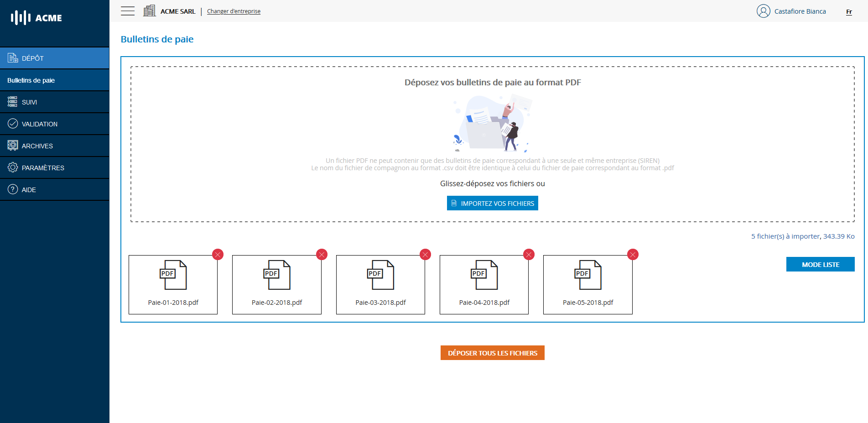Screen dimensions: 868x423
Task: Click the ACME SARL building icon
Action: pyautogui.click(x=149, y=10)
